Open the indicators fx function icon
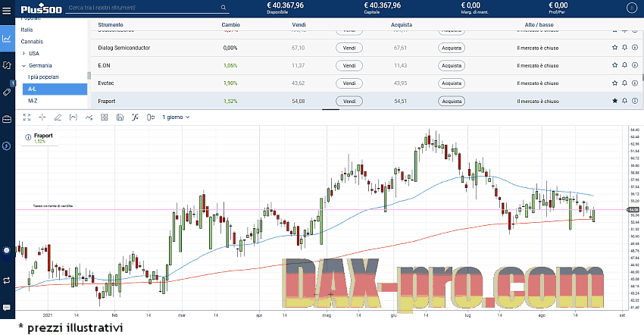Screen dimensions: 644x335 135,117
